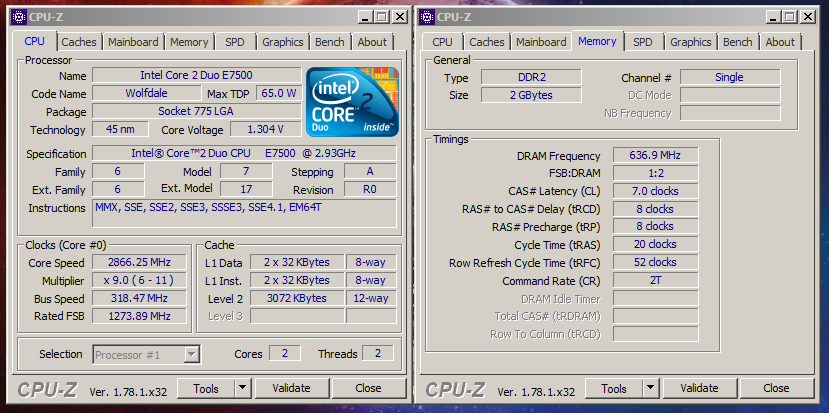Switch to Memory tab in left CPU-Z window
This screenshot has width=829, height=413.
189,42
